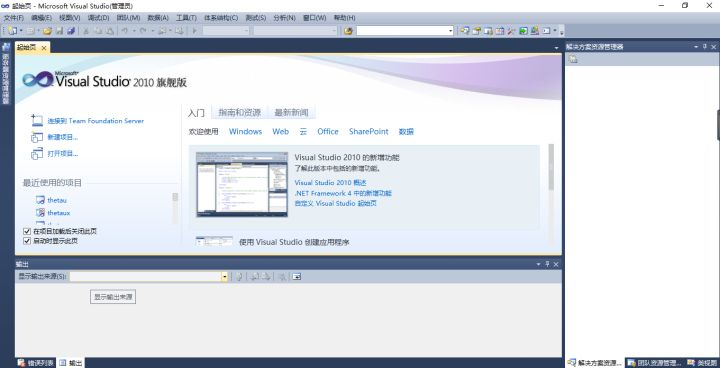Click the Office category link
The width and height of the screenshot is (720, 368).
click(328, 131)
